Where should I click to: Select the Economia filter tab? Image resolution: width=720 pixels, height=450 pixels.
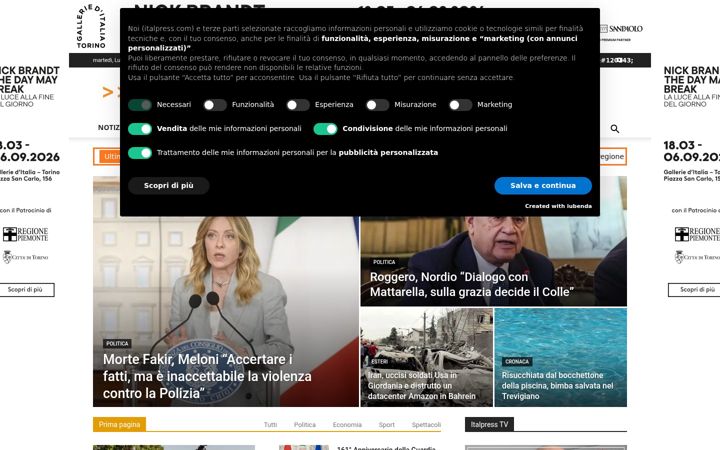pyautogui.click(x=347, y=425)
